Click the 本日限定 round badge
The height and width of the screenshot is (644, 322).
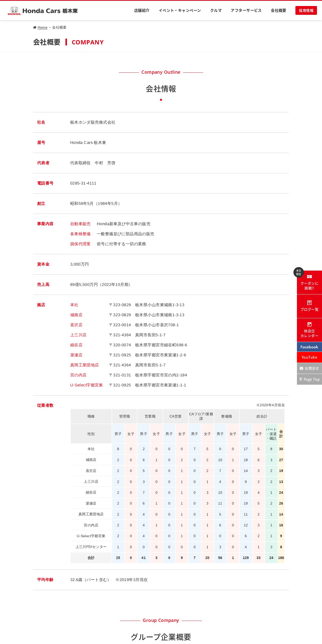pos(298,272)
